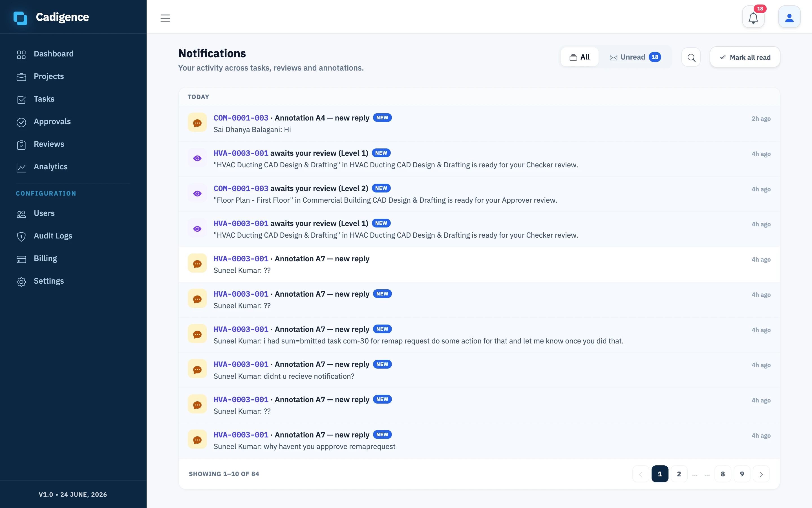Screen dimensions: 812x508
Task: Open the notifications search magnifier
Action: [x=691, y=58]
